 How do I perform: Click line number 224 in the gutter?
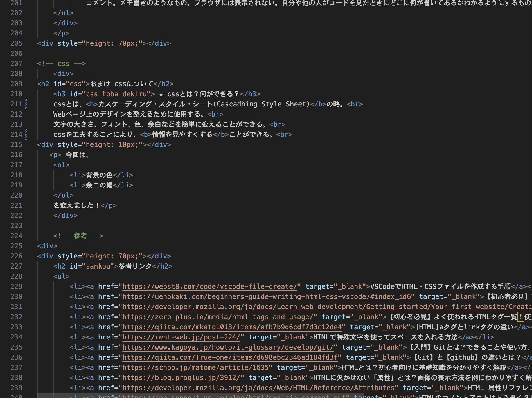pos(16,236)
